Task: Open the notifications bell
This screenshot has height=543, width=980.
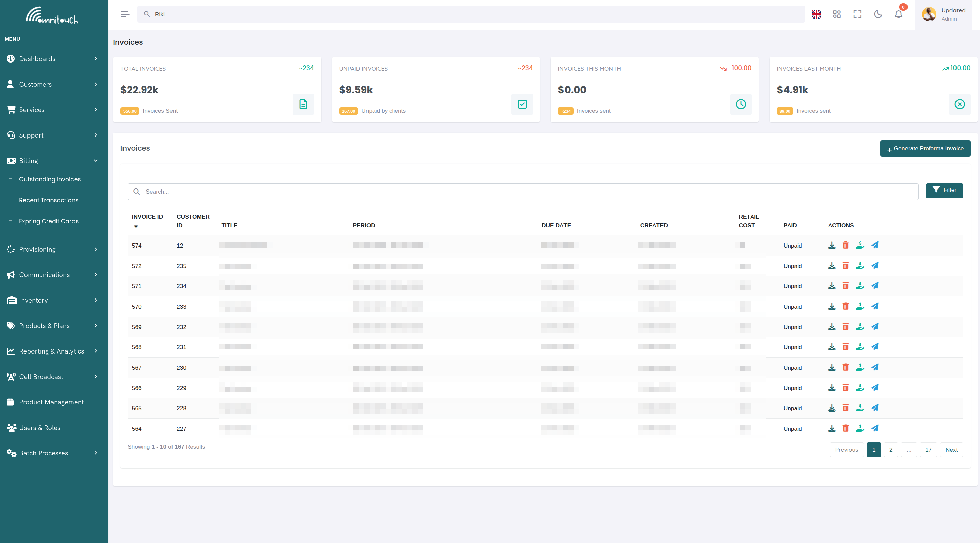Action: click(x=898, y=14)
